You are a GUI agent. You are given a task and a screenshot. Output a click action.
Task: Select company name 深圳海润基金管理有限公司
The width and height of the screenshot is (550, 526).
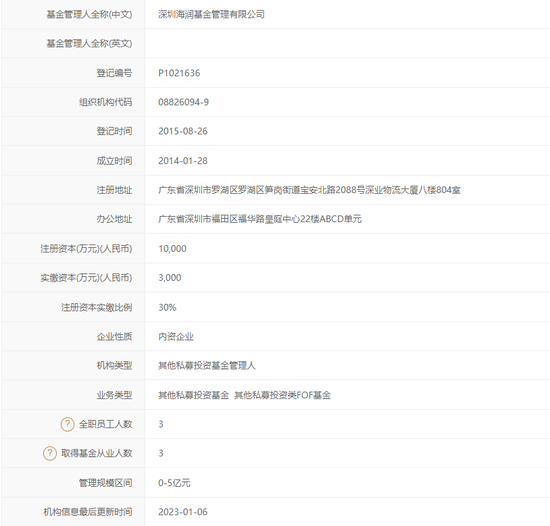coord(211,14)
